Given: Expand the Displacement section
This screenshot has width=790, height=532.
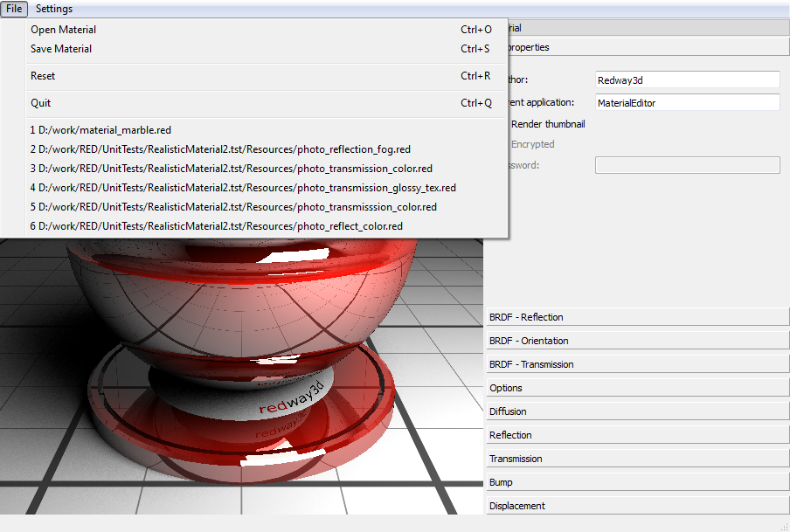Looking at the screenshot, I should coord(637,506).
